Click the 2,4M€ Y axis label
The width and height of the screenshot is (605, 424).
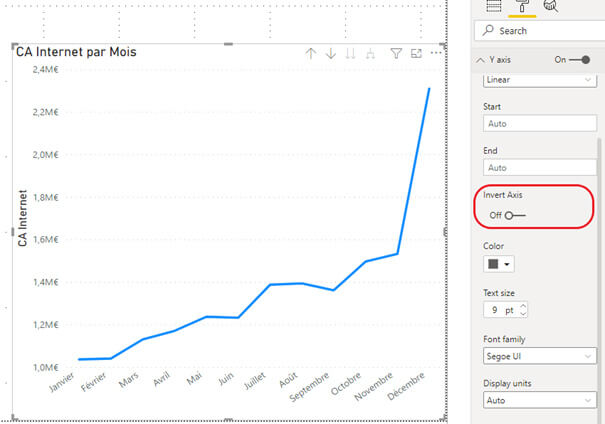(x=46, y=69)
